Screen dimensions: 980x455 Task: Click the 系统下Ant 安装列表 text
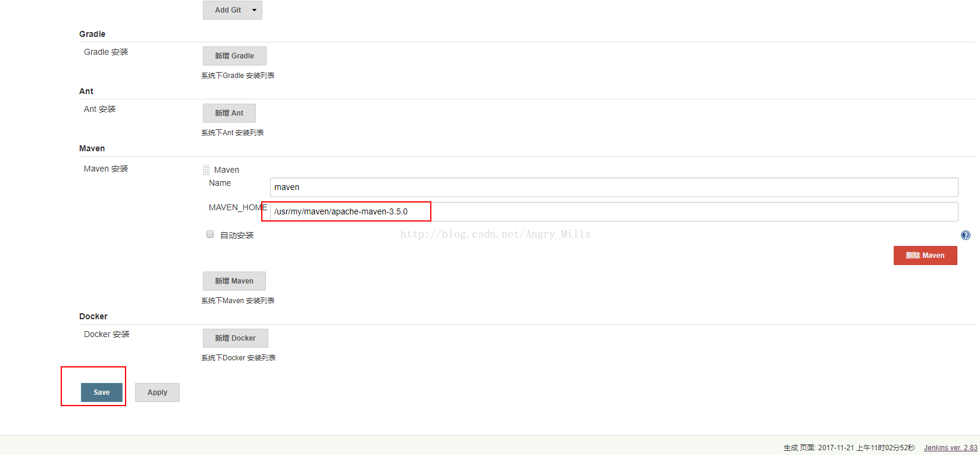coord(233,133)
